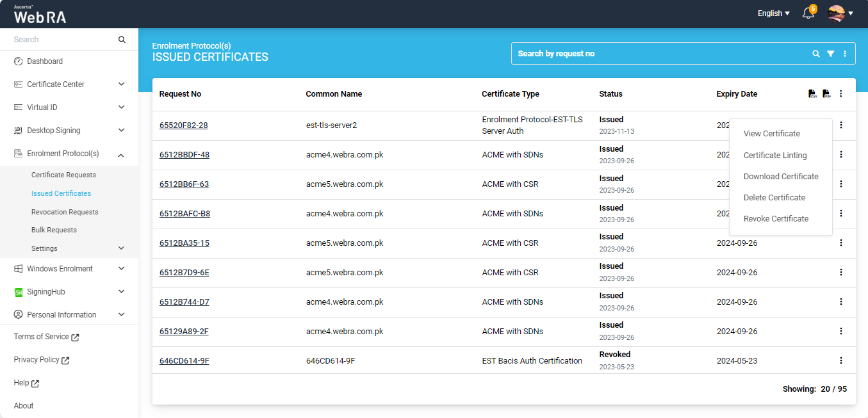Open request number 65520F82-28 link
This screenshot has width=868, height=418.
[x=183, y=125]
